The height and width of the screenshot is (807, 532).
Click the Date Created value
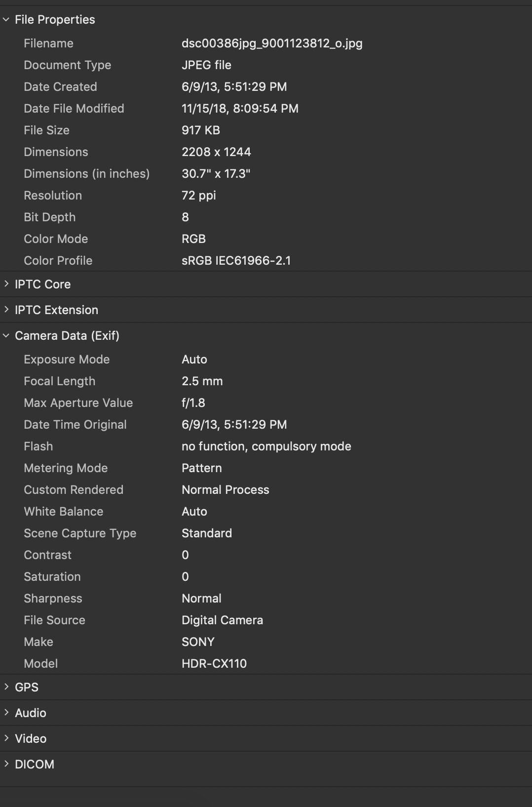tap(234, 87)
